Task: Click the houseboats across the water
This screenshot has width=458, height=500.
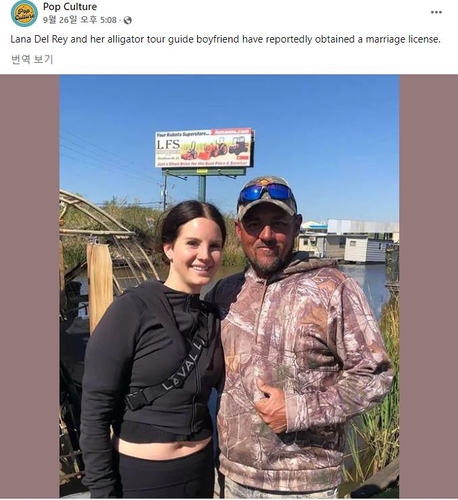Action: [348, 241]
